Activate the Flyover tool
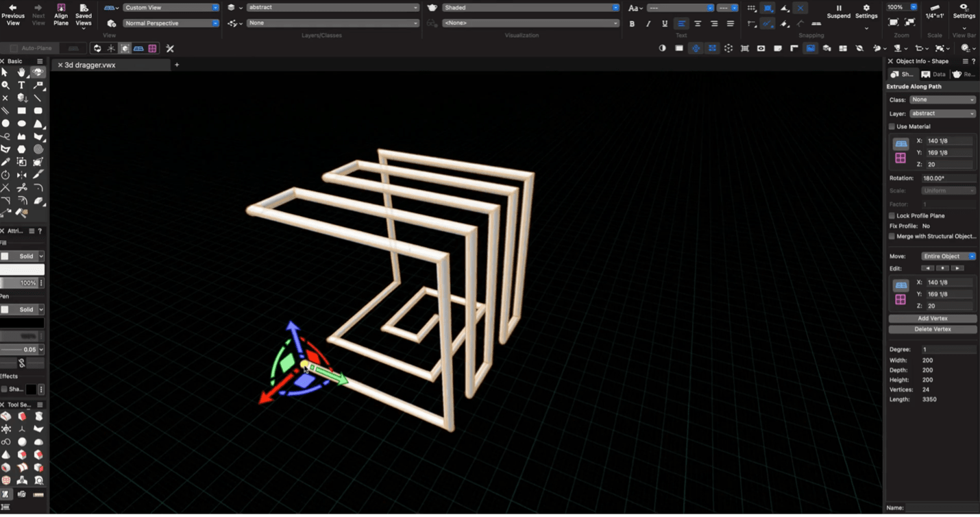 pyautogui.click(x=38, y=73)
